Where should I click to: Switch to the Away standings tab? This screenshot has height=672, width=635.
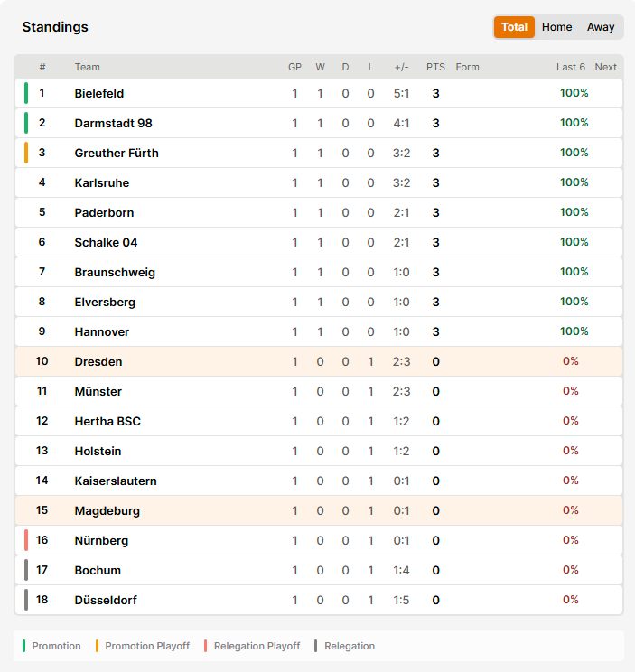(x=601, y=27)
